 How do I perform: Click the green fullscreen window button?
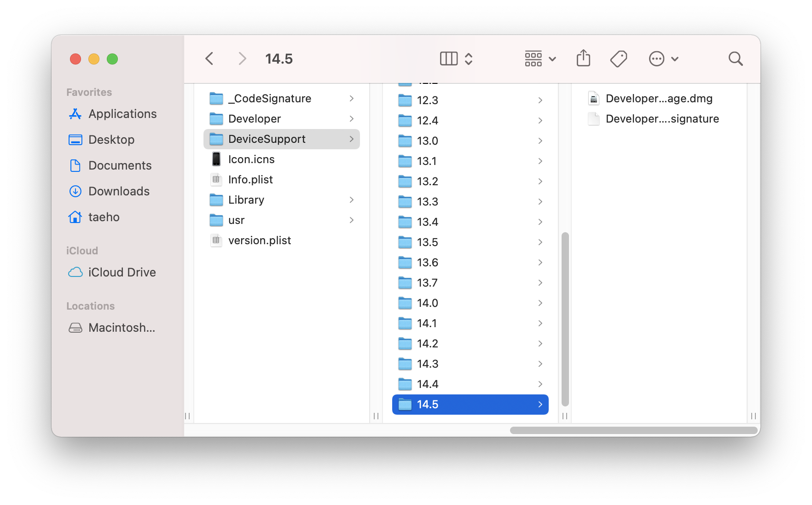pos(112,59)
